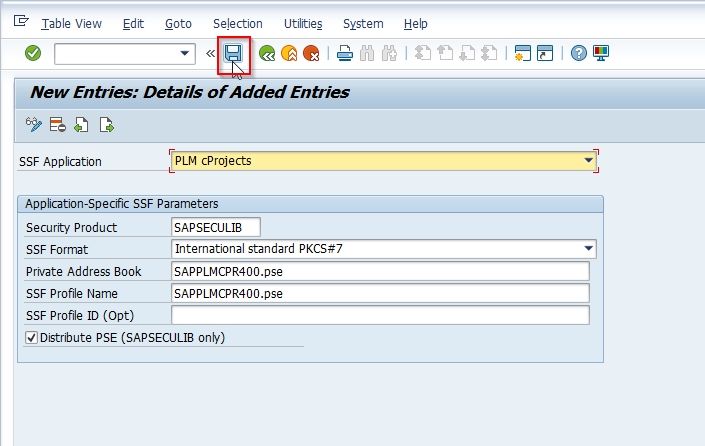This screenshot has width=705, height=446.
Task: Click the Create New Session icon
Action: [x=522, y=54]
